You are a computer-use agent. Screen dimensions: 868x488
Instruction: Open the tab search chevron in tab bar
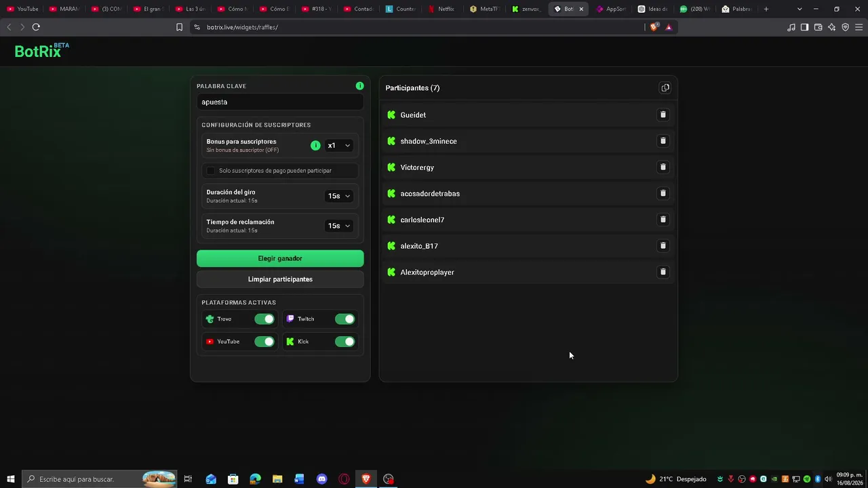[x=800, y=9]
